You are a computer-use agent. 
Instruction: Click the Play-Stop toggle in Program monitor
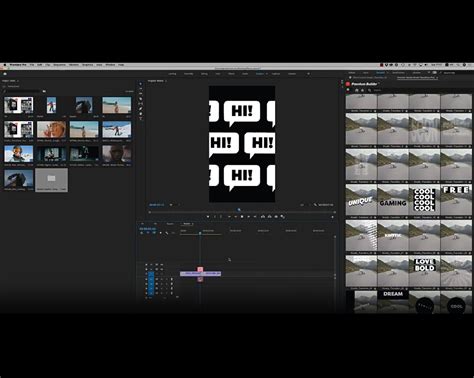[x=242, y=217]
